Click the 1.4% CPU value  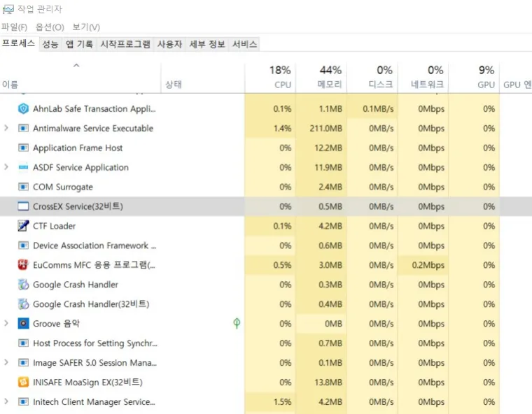[x=282, y=128]
